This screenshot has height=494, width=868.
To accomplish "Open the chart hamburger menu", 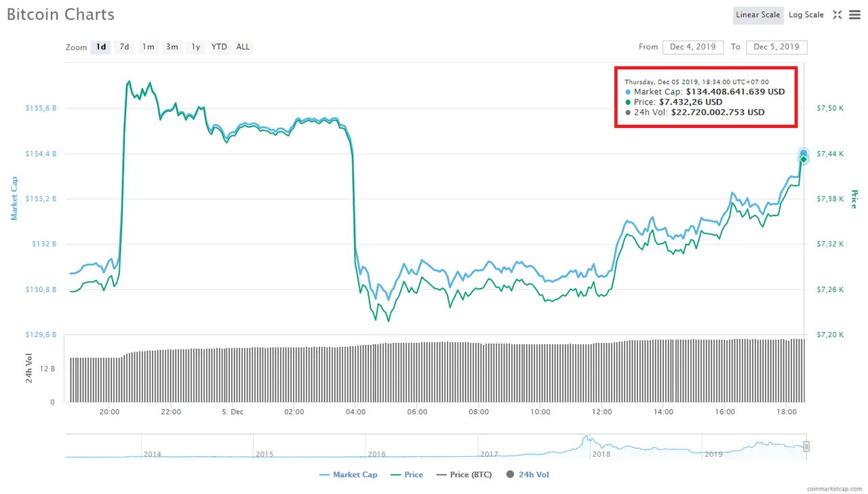I will (854, 14).
